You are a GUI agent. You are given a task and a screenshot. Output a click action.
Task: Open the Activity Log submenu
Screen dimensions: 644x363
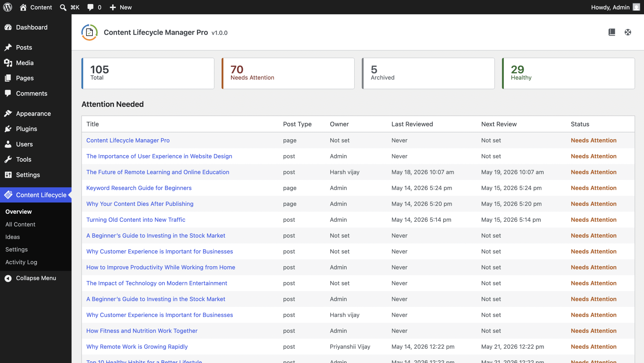(21, 262)
